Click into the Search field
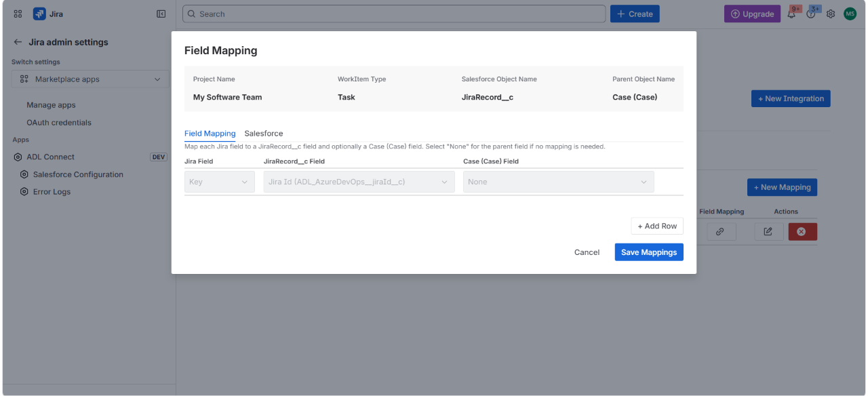The height and width of the screenshot is (396, 868). click(x=394, y=14)
